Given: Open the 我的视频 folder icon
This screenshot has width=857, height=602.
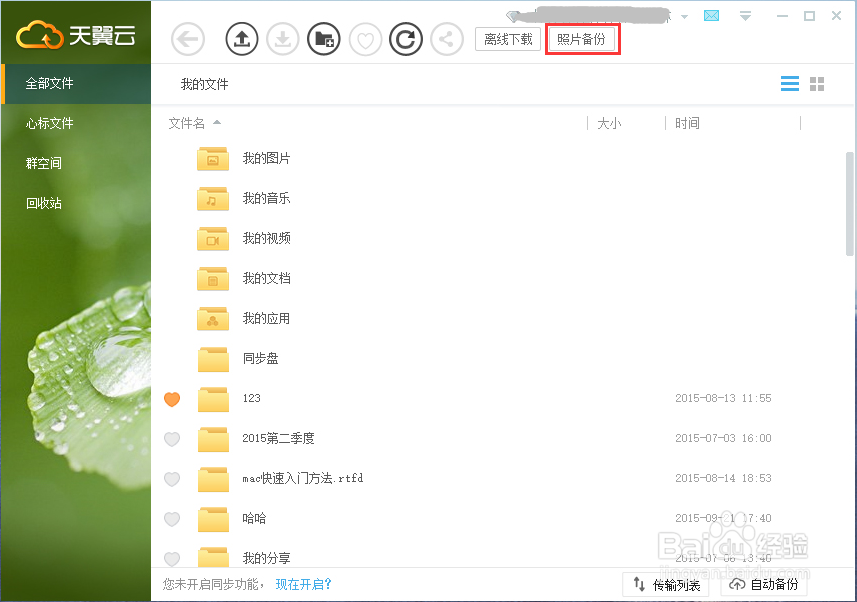Looking at the screenshot, I should [x=213, y=238].
